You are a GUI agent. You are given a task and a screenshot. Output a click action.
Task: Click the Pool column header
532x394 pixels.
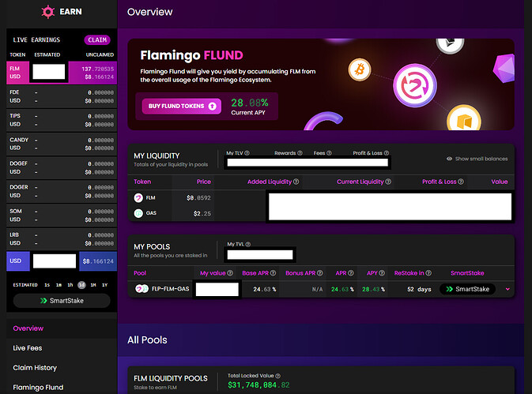click(x=140, y=273)
